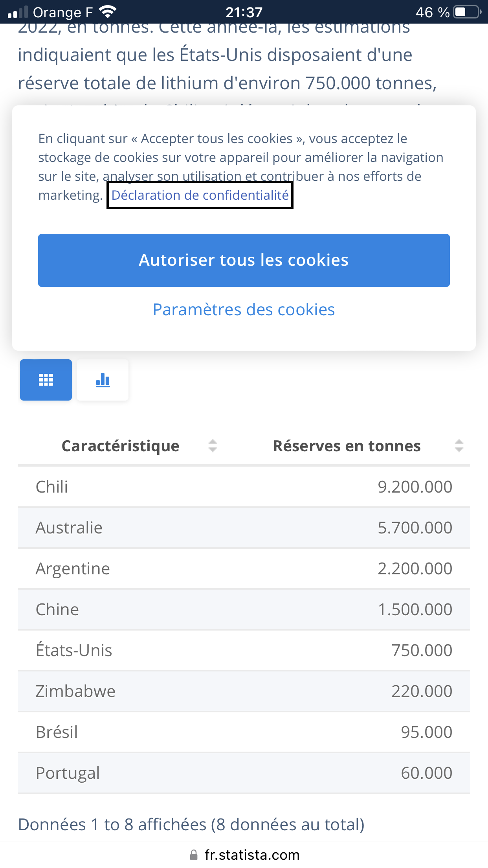Open Déclaration de confidentialité link
488x868 pixels.
[x=200, y=195]
